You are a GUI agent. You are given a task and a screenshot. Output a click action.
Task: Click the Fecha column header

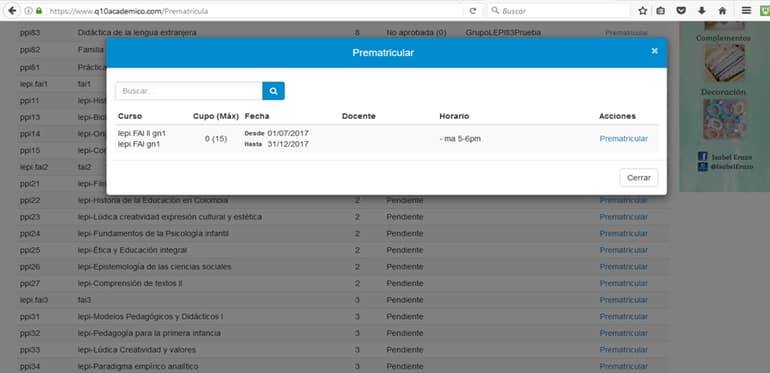coord(257,116)
